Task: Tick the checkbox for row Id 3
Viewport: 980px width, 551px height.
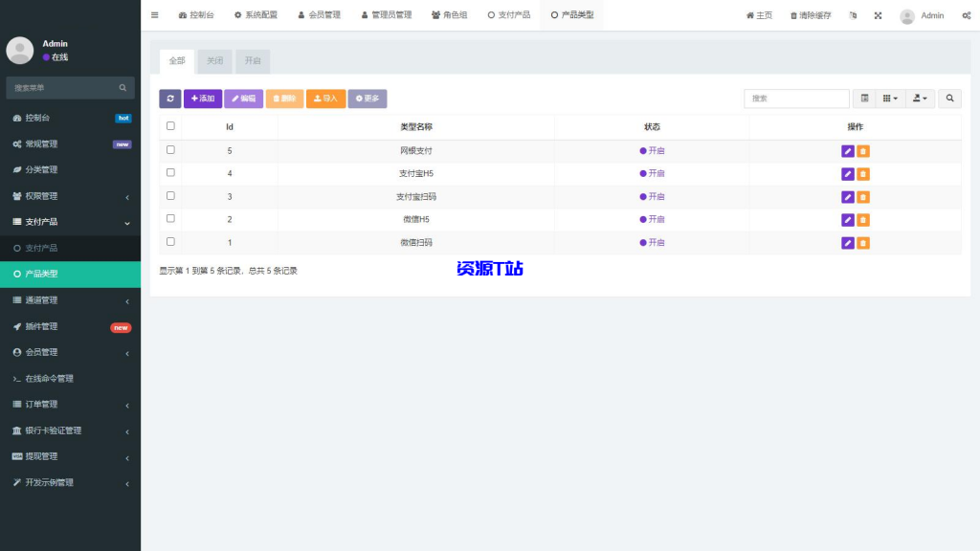Action: point(170,195)
